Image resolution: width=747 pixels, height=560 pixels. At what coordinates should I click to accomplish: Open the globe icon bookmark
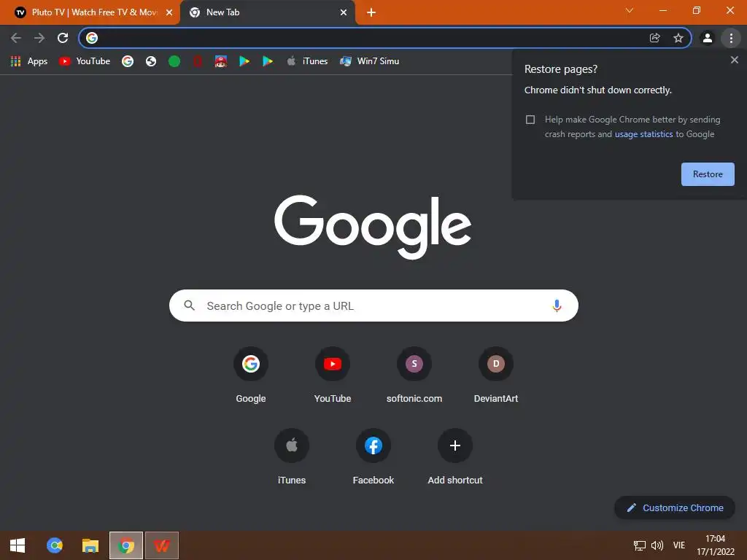[151, 61]
